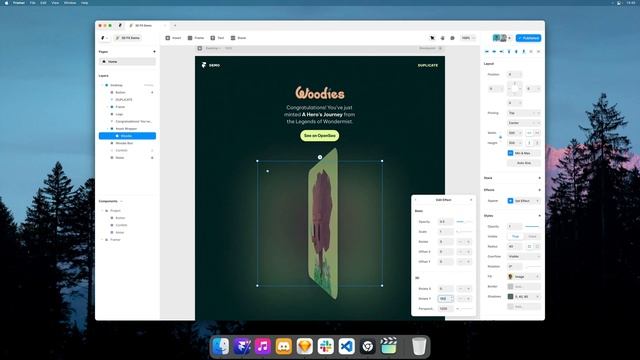Open the Pinning Top dropdown
The width and height of the screenshot is (640, 360).
(x=524, y=113)
